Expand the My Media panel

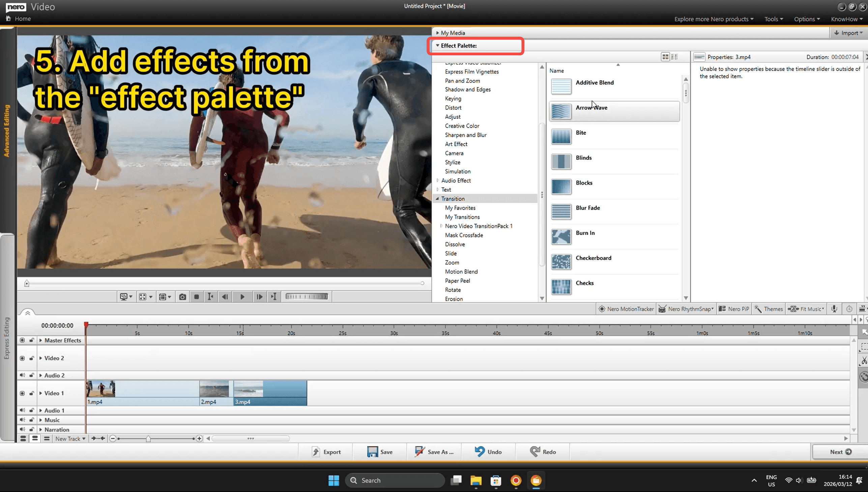click(x=438, y=33)
